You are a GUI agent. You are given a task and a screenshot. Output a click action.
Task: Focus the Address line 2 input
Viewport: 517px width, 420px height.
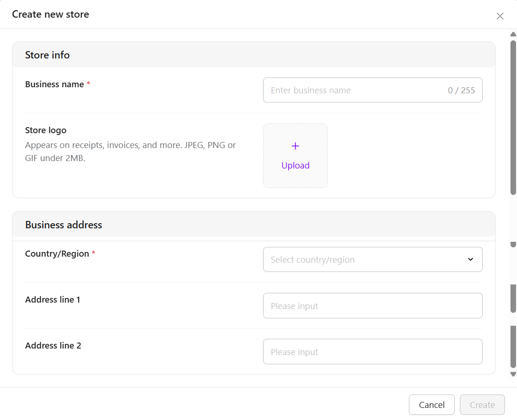point(372,352)
